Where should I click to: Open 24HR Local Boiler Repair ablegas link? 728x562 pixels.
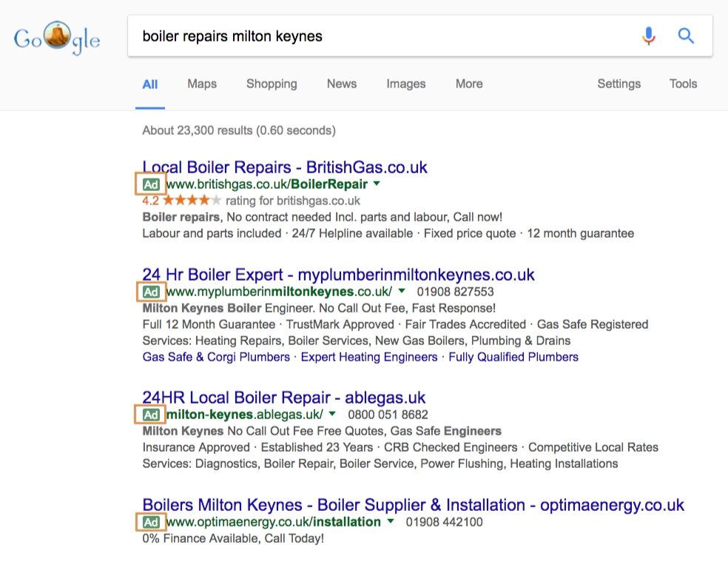click(283, 398)
